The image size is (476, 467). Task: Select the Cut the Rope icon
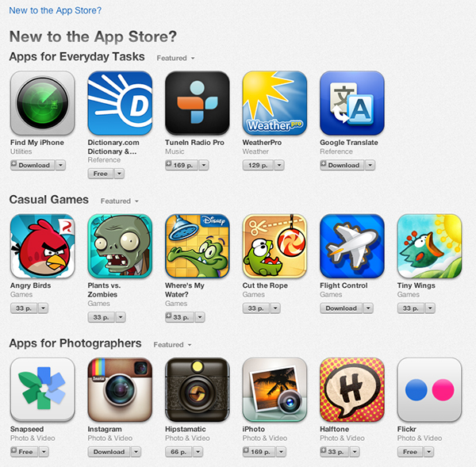tap(274, 246)
